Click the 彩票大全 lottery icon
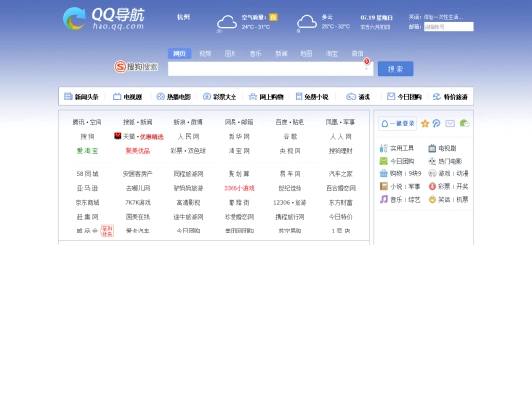Screen dimensions: 532x399 point(207,97)
